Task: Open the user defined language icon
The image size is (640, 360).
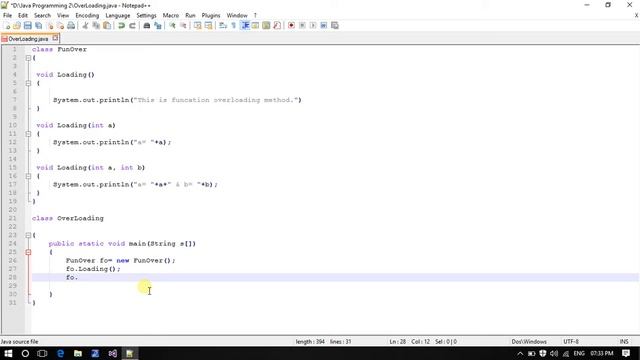Action: tap(256, 25)
